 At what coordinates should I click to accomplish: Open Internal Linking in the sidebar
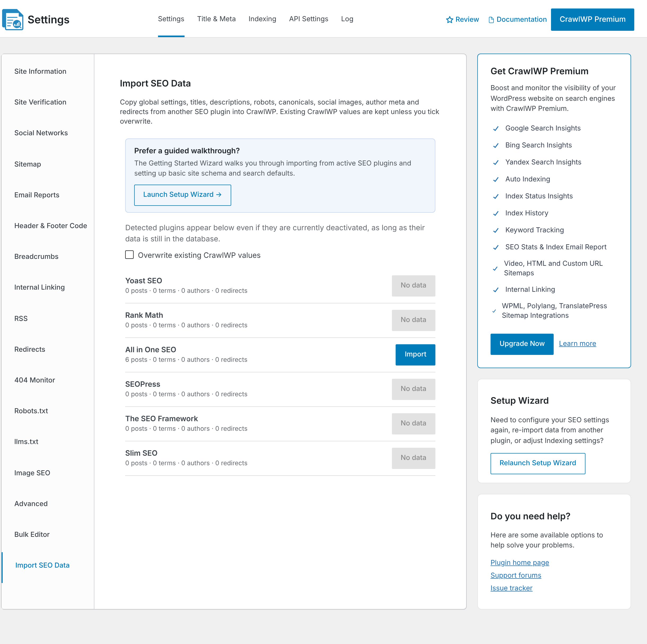pos(40,288)
